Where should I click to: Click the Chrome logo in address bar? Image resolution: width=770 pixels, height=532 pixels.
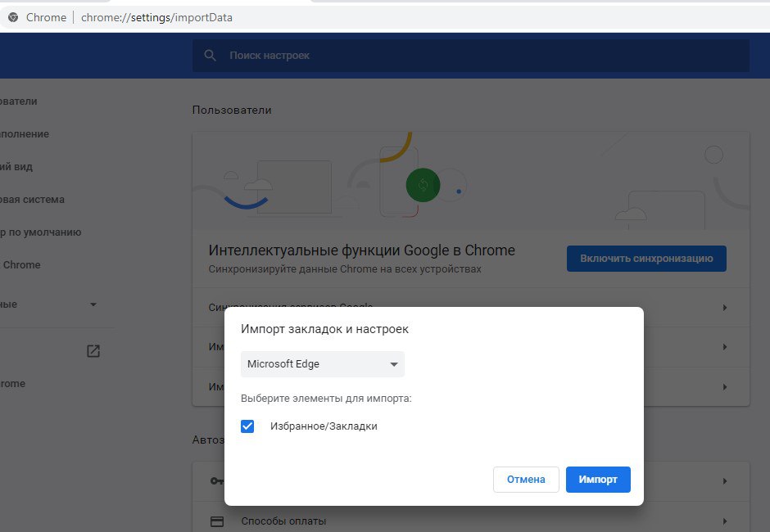[x=13, y=17]
